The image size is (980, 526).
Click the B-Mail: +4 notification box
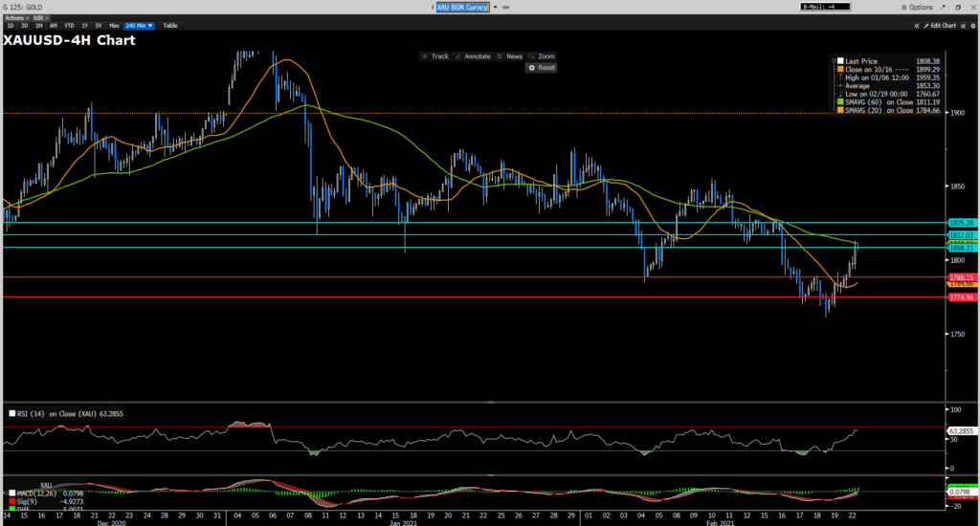coord(825,7)
